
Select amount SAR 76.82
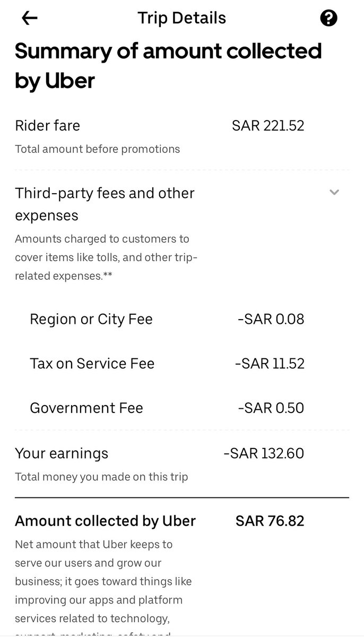click(270, 521)
